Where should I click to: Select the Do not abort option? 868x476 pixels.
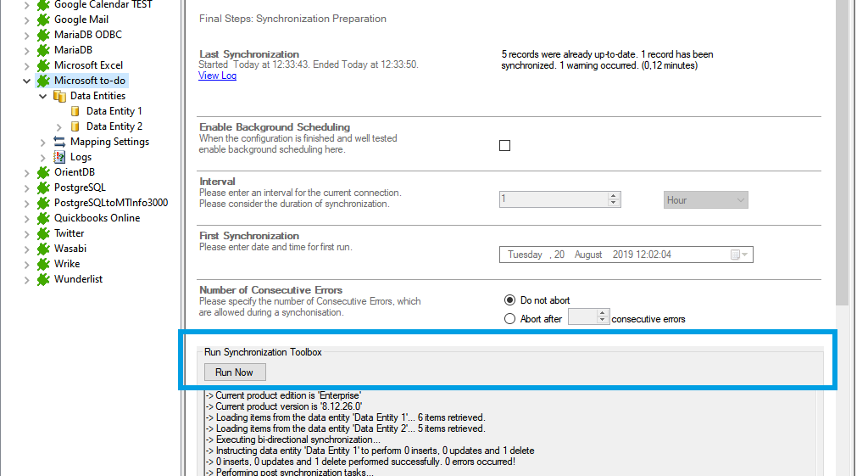pyautogui.click(x=509, y=300)
